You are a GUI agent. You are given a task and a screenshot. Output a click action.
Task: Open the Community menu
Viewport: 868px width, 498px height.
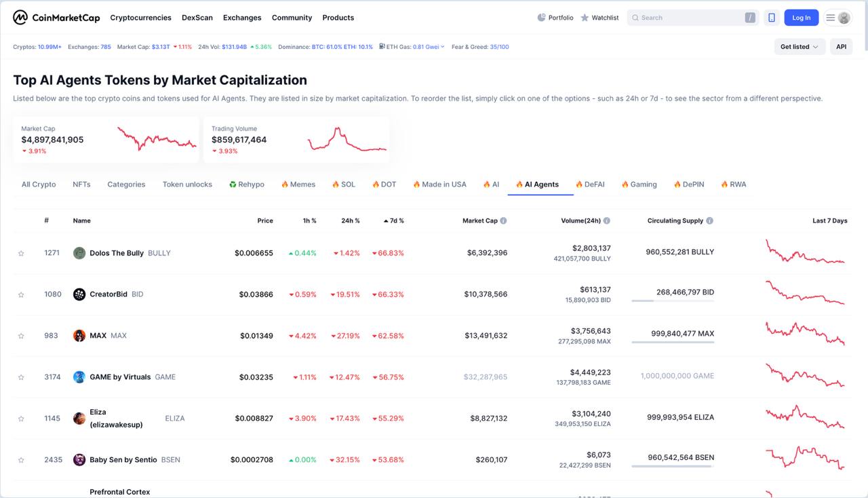[292, 18]
